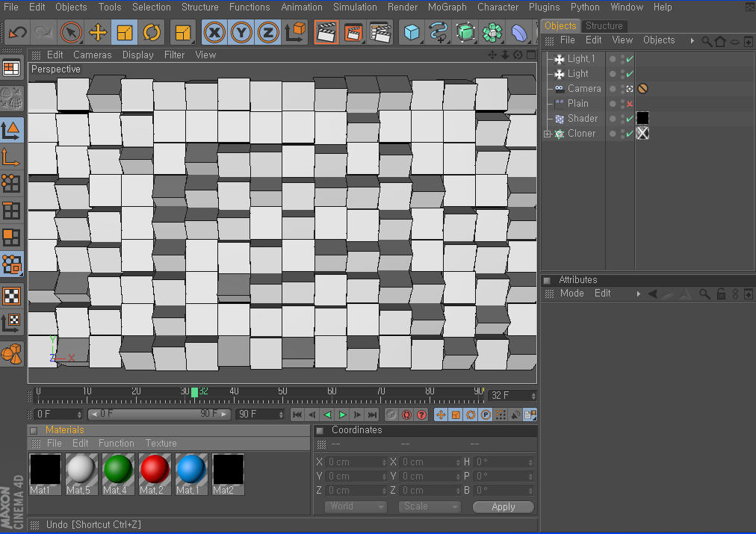Image resolution: width=756 pixels, height=534 pixels.
Task: Render active view clapperboard icon
Action: 326,32
